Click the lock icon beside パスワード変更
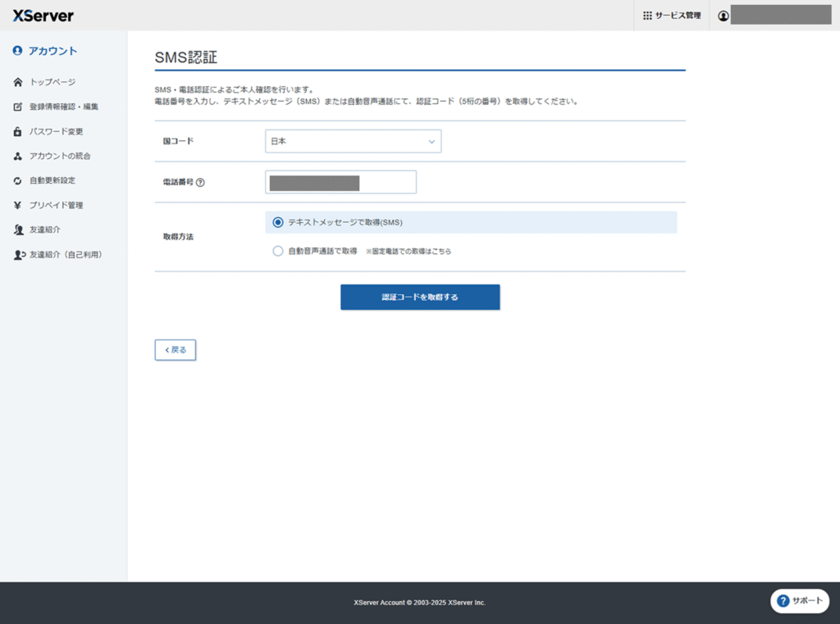Viewport: 840px width, 624px height. (x=18, y=131)
